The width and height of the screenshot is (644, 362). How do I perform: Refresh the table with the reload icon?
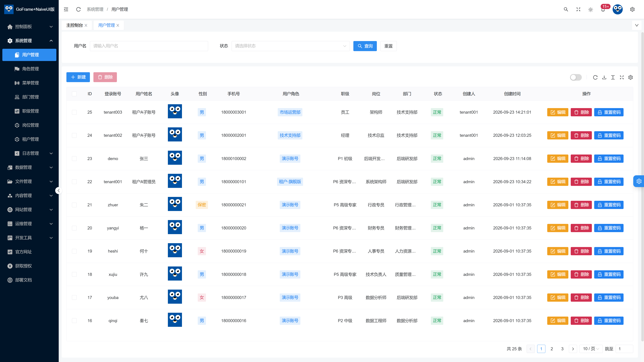point(595,77)
